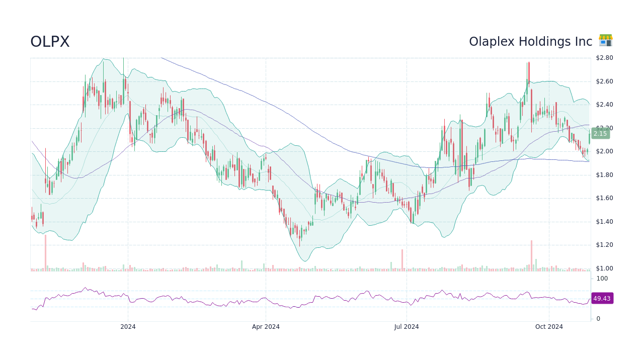This screenshot has width=644, height=362.
Task: Click the $2.60 price axis label
Action: 604,81
